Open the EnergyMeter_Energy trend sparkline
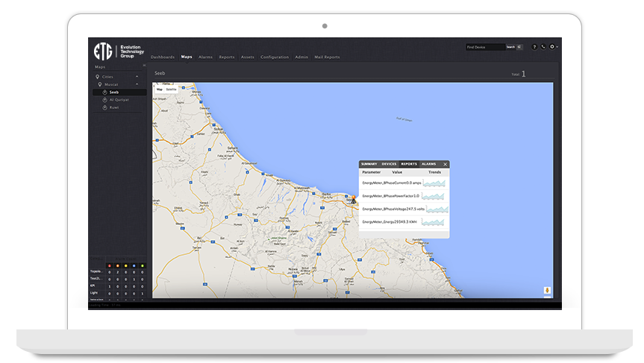644x363 pixels. (x=433, y=222)
